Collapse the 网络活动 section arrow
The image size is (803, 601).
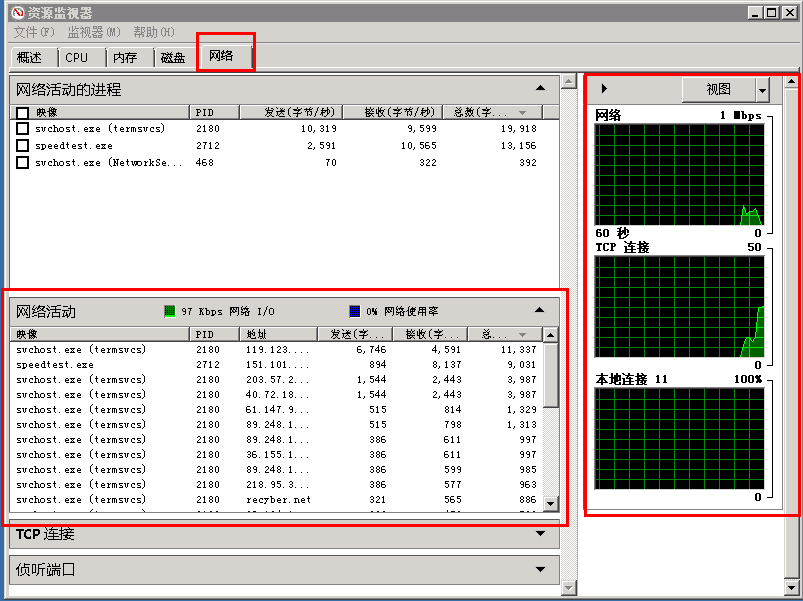(x=540, y=310)
